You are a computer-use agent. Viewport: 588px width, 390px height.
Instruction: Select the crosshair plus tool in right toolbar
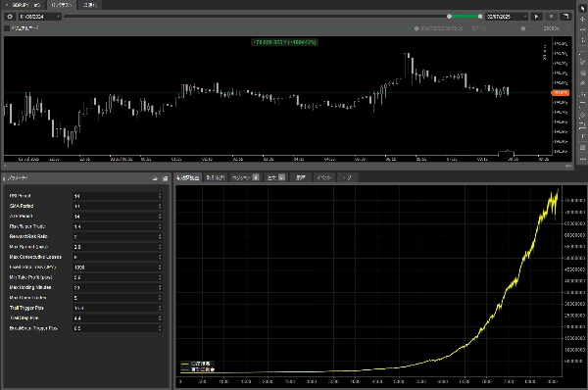[582, 19]
